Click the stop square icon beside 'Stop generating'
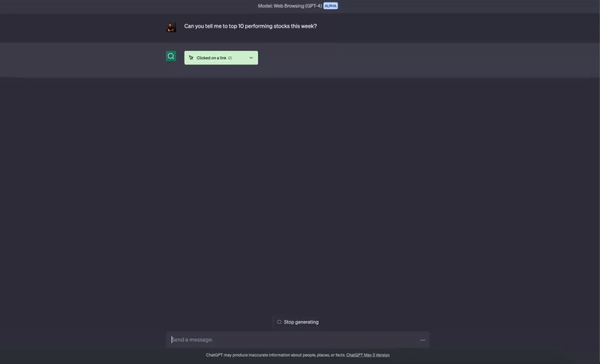Image resolution: width=600 pixels, height=364 pixels. 279,322
